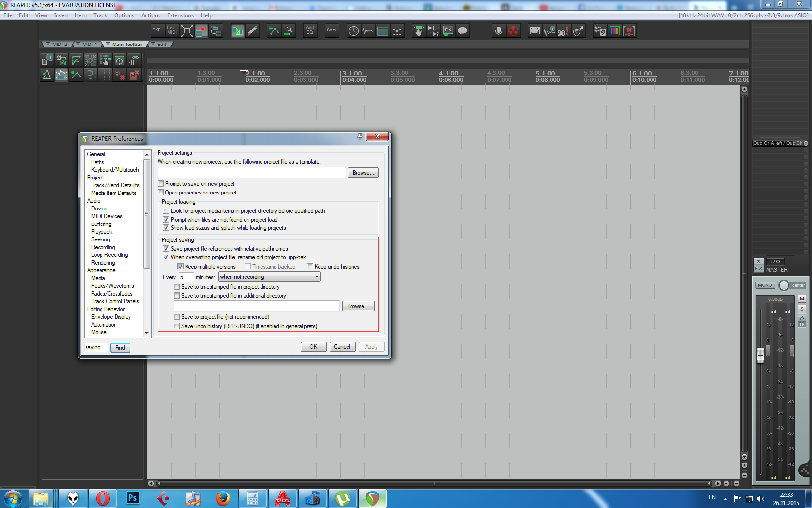The height and width of the screenshot is (508, 812).
Task: Click Cancel in REAPER Preferences
Action: [342, 347]
